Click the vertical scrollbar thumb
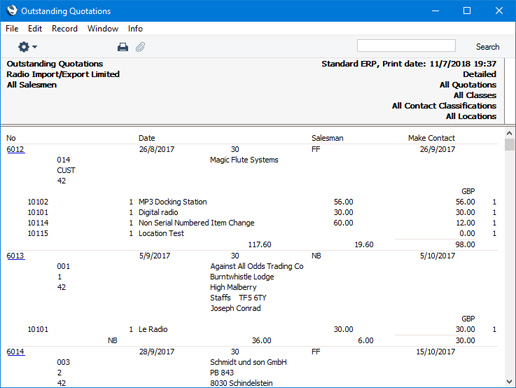 click(x=509, y=145)
